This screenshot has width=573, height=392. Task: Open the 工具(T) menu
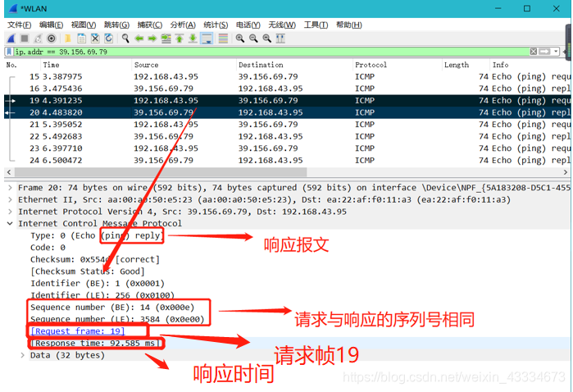pyautogui.click(x=316, y=25)
